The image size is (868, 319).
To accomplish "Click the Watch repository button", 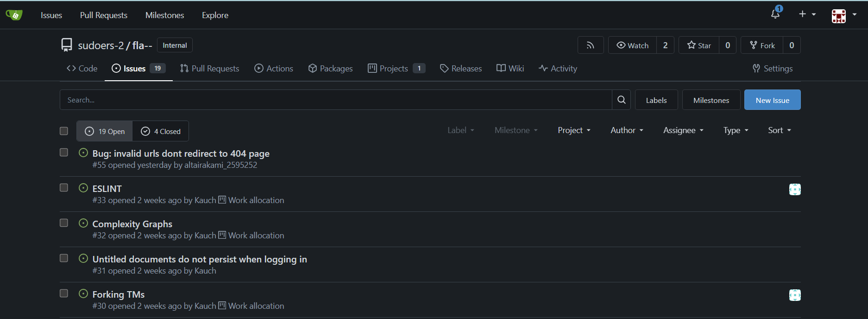I will [632, 45].
